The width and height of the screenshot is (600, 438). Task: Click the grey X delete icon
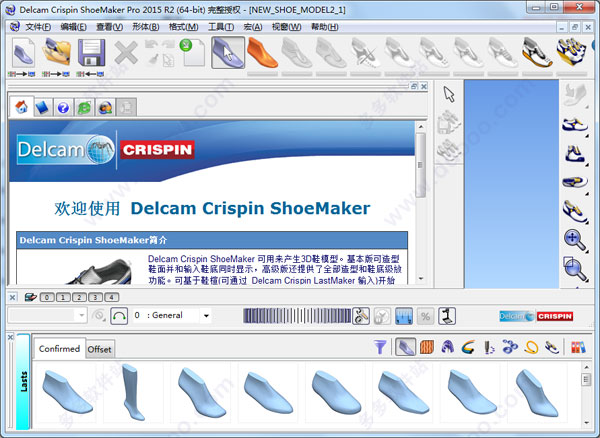click(x=126, y=53)
